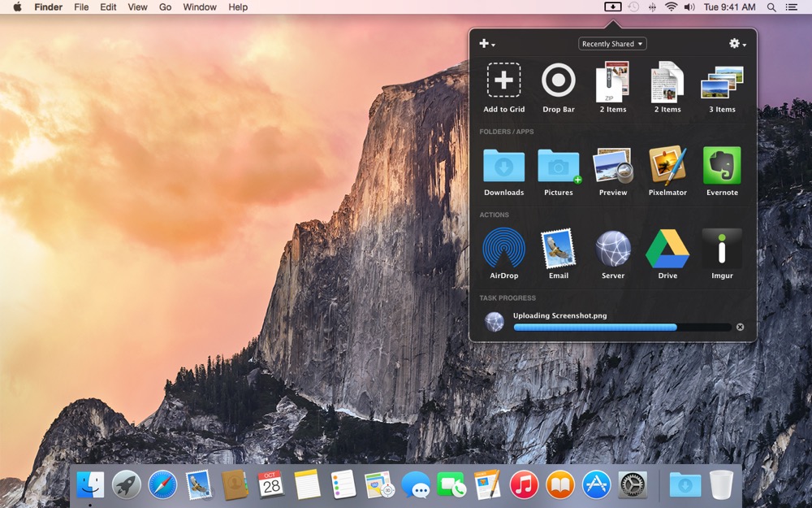
Task: Click the Add to Grid icon
Action: point(503,80)
